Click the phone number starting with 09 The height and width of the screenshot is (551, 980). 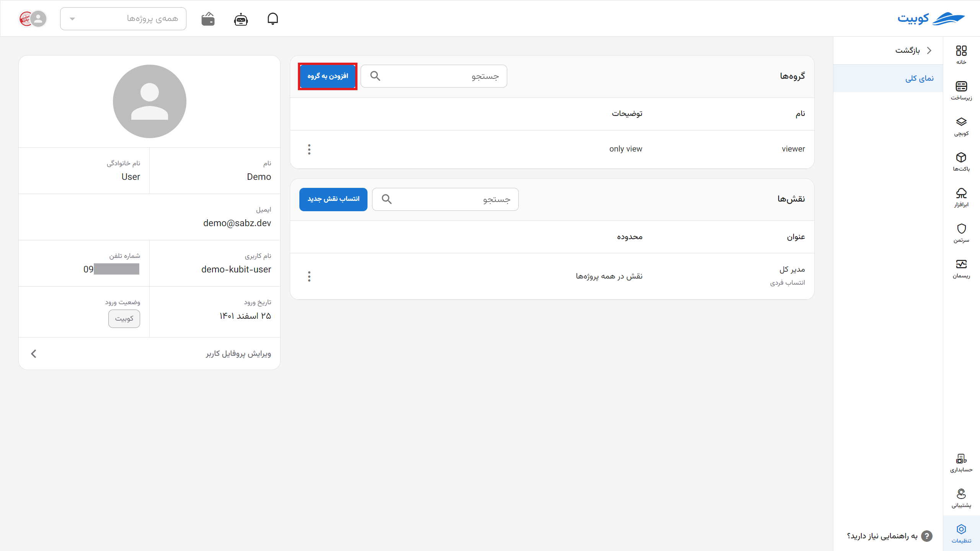pos(111,269)
